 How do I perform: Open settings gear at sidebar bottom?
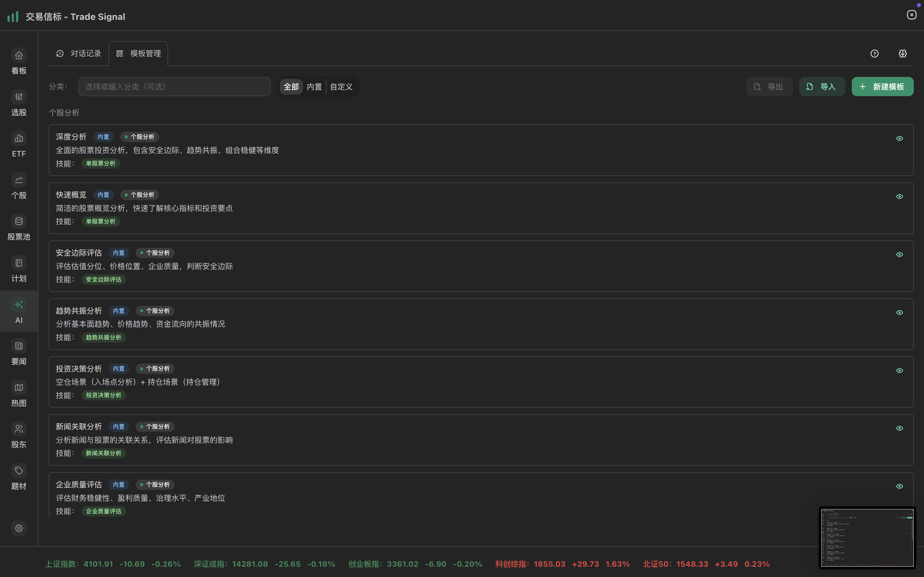19,529
